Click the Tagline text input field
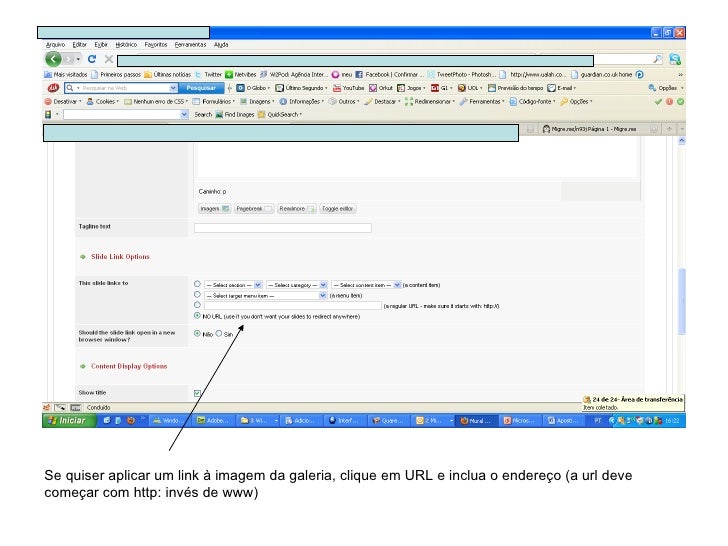The width and height of the screenshot is (728, 546). 283,228
